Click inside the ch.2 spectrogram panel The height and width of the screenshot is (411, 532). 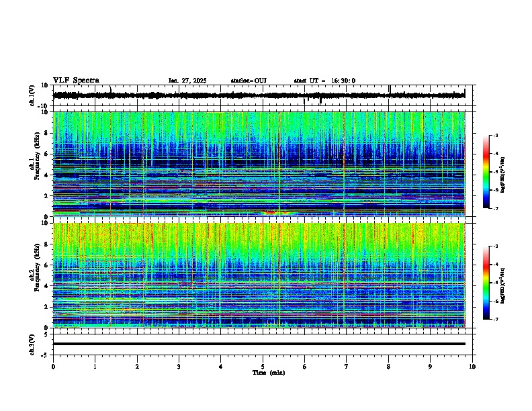[259, 275]
